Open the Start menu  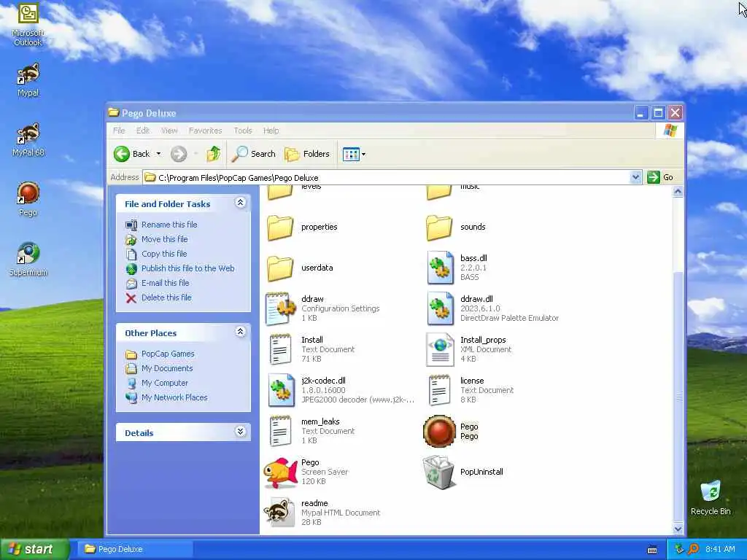[x=35, y=549]
